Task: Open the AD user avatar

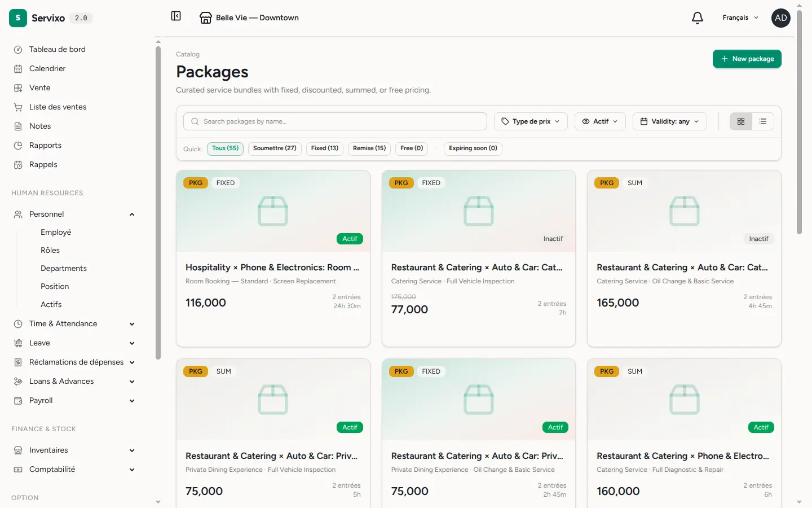Action: coord(781,18)
